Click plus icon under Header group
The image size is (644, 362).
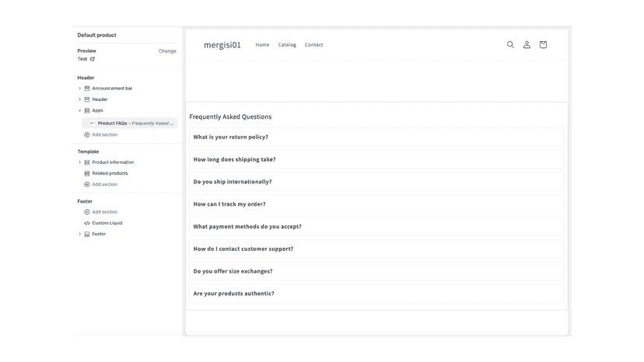87,134
